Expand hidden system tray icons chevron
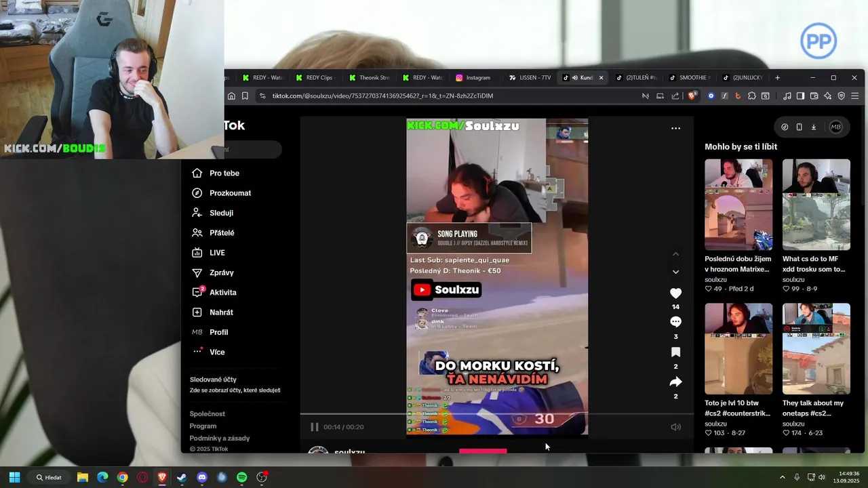 tap(782, 477)
